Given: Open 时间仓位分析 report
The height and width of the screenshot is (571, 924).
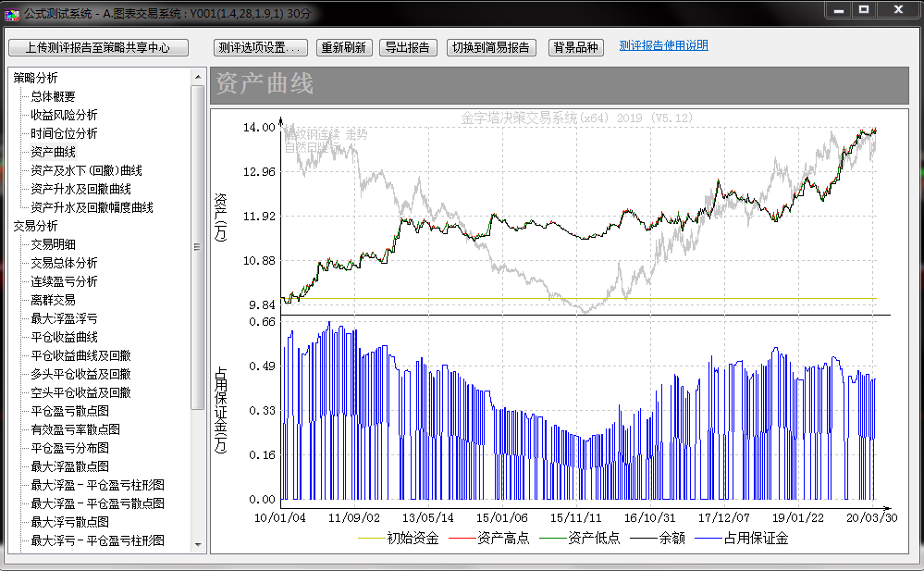Looking at the screenshot, I should pyautogui.click(x=64, y=133).
